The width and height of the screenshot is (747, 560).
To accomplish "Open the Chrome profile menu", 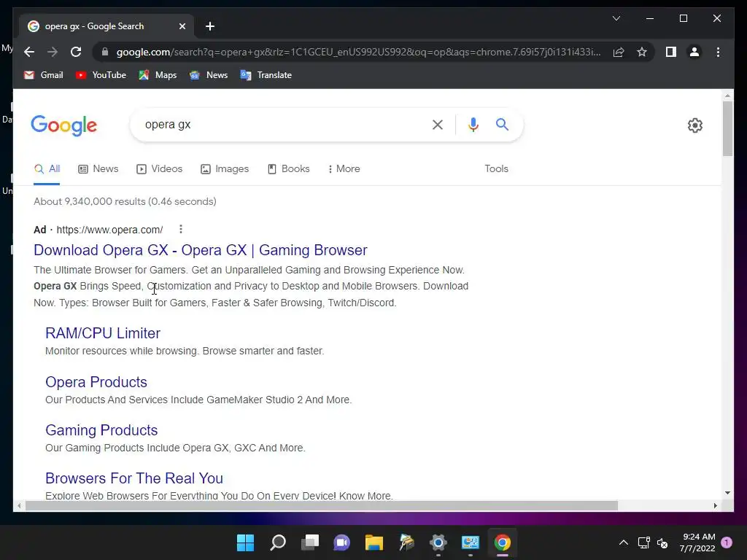I will 694,52.
